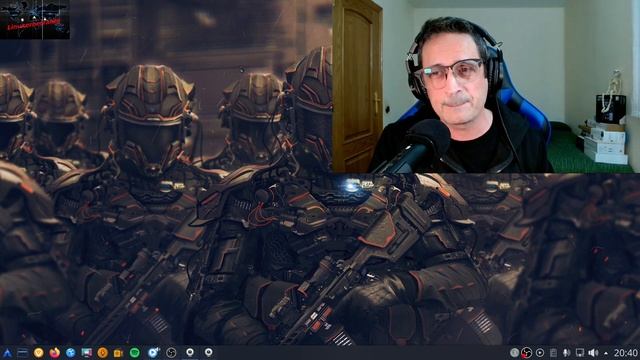This screenshot has width=640, height=360.
Task: Open the OBS recording indicator in tray
Action: pyautogui.click(x=527, y=353)
